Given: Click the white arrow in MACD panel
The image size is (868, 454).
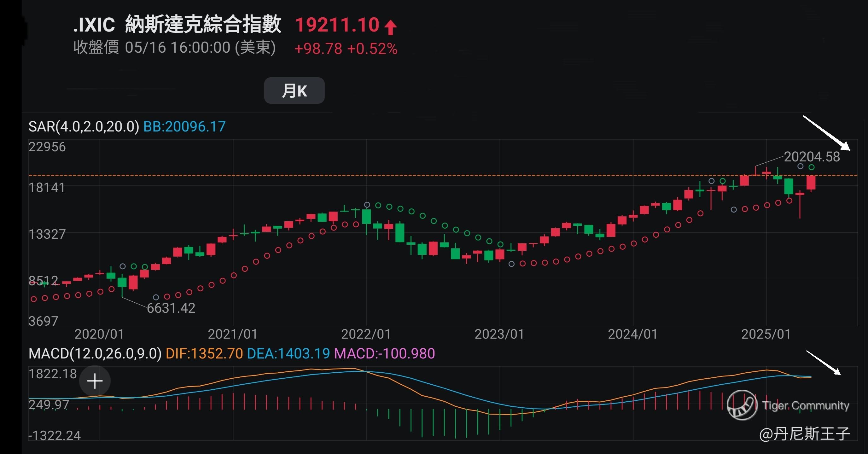Looking at the screenshot, I should [823, 362].
